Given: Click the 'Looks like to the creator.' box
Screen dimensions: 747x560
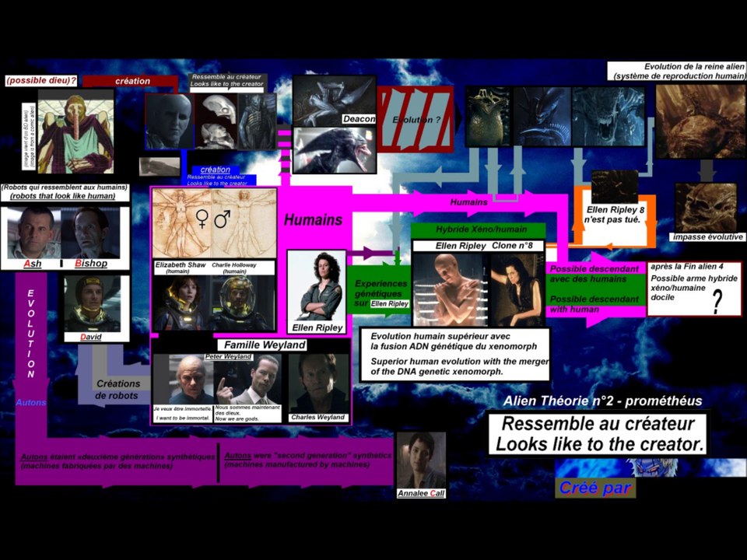Looking at the screenshot, I should [599, 434].
